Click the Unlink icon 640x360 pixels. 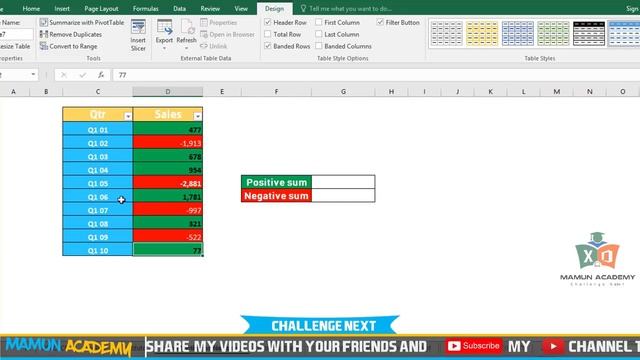click(204, 46)
